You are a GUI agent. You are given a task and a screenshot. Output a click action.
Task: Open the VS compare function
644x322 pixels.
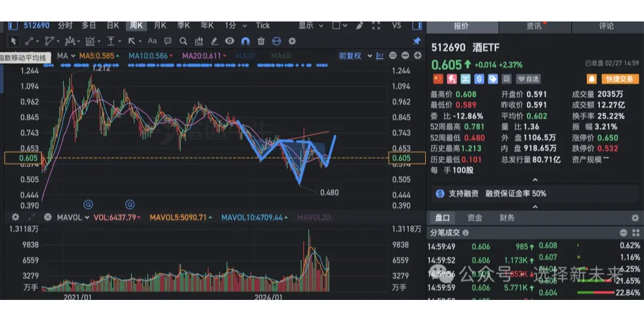(x=397, y=26)
